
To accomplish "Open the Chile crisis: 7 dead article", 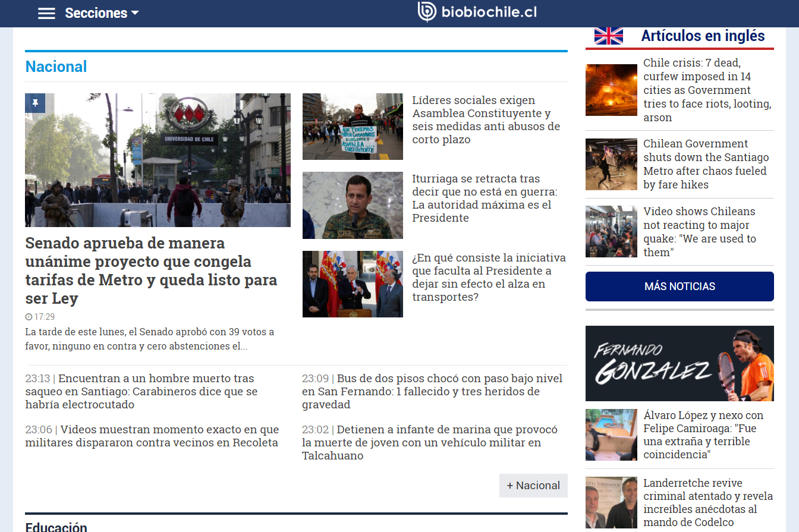I will point(707,90).
